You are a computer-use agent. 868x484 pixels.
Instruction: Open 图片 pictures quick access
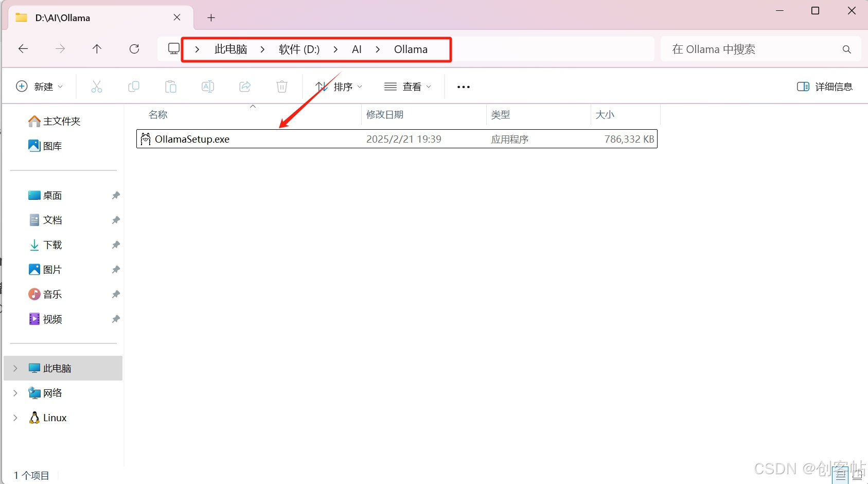(45, 269)
